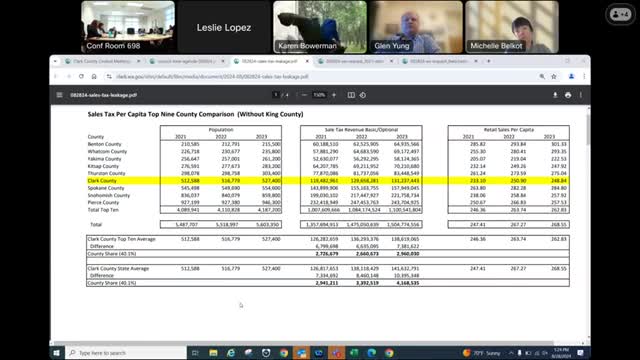This screenshot has height=360, width=640.
Task: Open Task View from the taskbar
Action: pyautogui.click(x=195, y=353)
